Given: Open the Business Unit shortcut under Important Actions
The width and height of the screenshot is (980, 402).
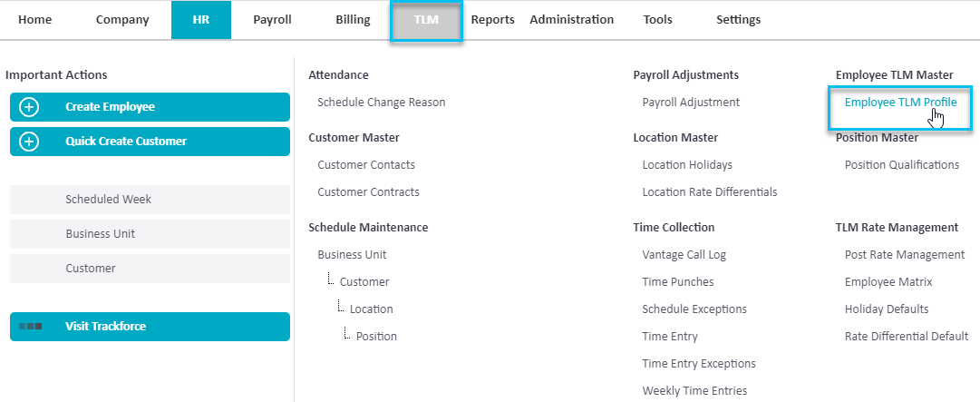Looking at the screenshot, I should (150, 234).
